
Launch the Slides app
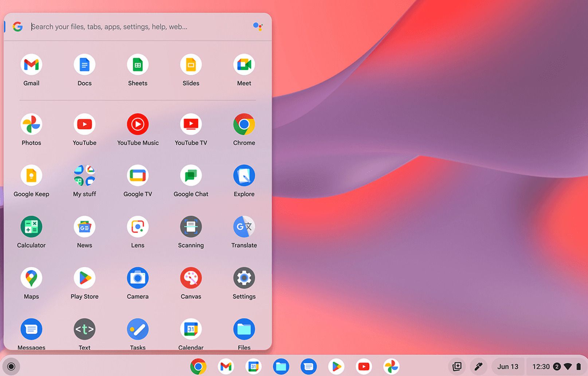pos(191,65)
